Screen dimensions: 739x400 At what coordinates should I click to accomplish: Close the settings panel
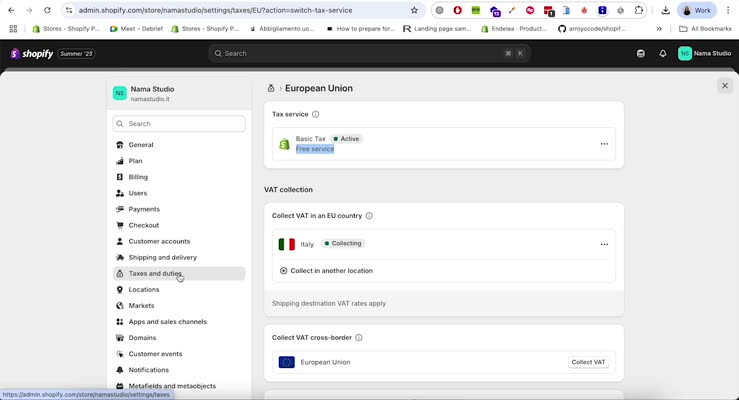pos(725,86)
